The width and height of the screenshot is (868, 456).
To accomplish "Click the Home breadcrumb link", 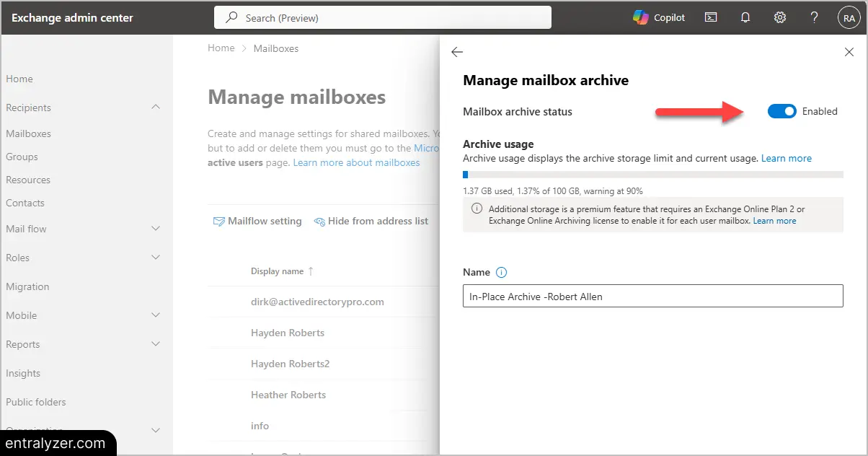I will (221, 48).
